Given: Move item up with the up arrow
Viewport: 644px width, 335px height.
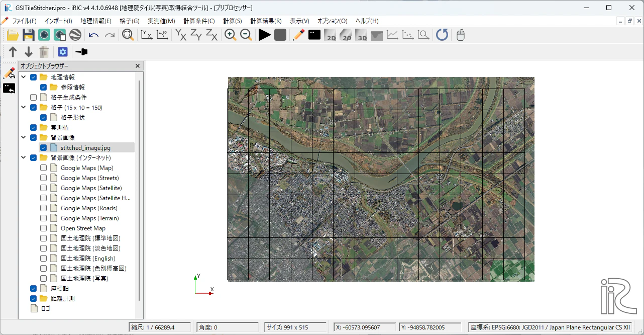Looking at the screenshot, I should point(13,52).
